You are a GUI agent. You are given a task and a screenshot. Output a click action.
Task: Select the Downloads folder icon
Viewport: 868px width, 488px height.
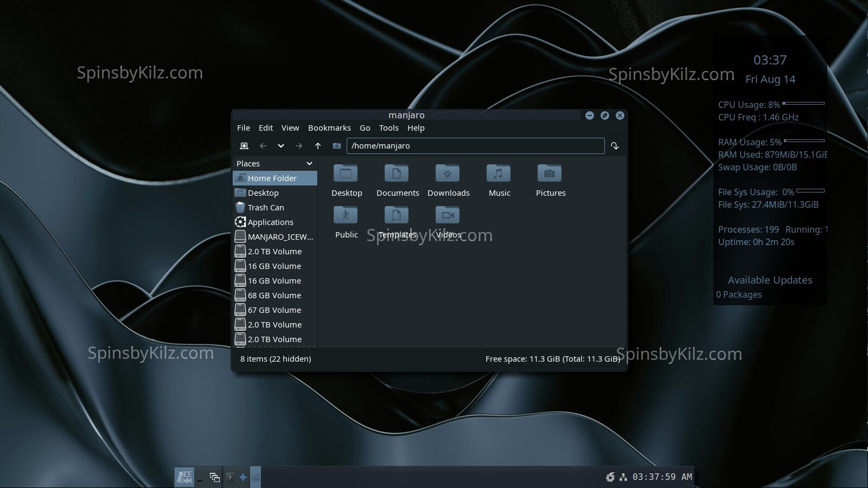coord(448,174)
